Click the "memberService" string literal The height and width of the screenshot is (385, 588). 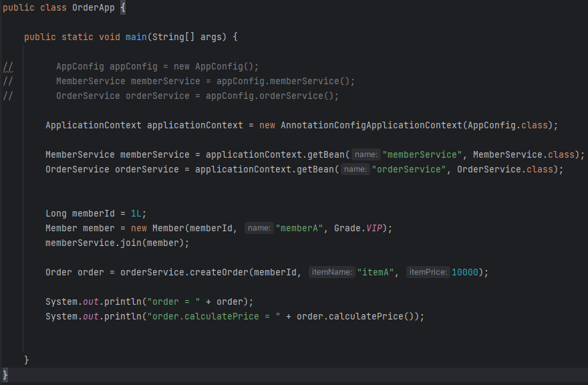[x=422, y=154]
